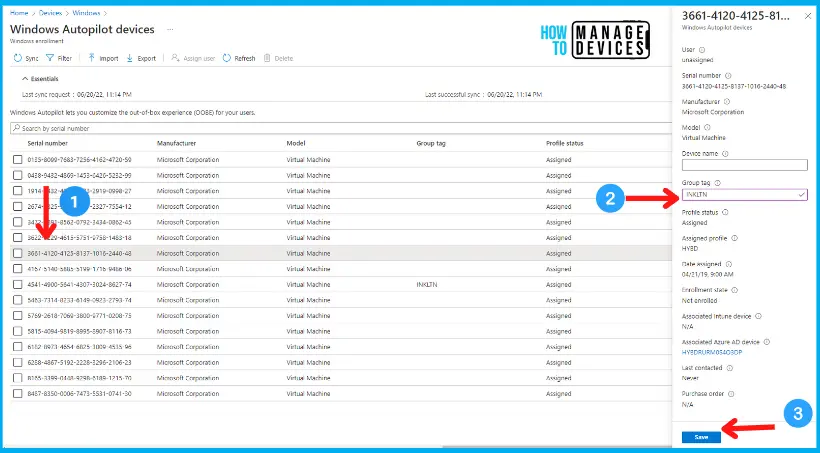Viewport: 820px width, 453px height.
Task: Tick the checkbox for serial starting 1914
Action: [x=18, y=191]
